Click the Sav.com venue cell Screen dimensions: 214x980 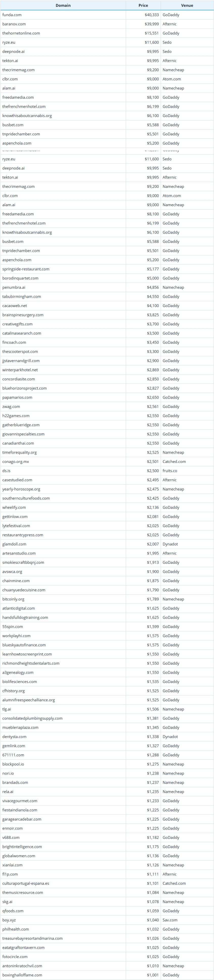170,920
